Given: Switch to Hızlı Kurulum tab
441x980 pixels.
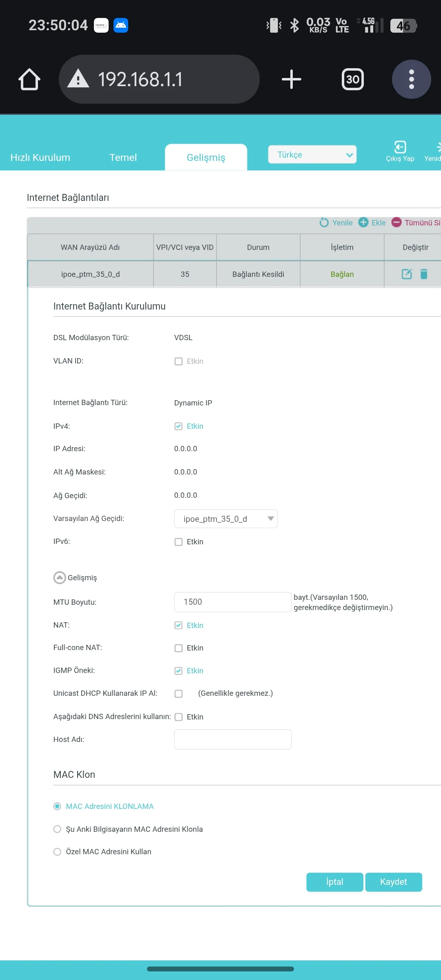Looking at the screenshot, I should tap(40, 158).
